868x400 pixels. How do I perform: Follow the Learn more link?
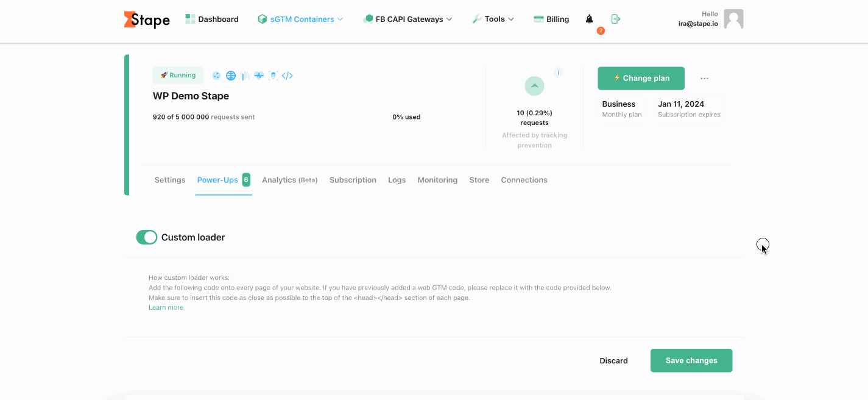166,308
